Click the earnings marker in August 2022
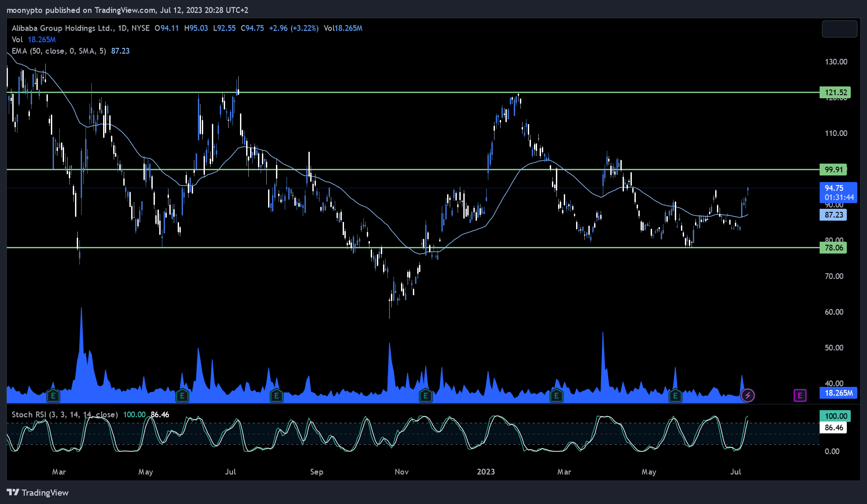 click(x=276, y=396)
